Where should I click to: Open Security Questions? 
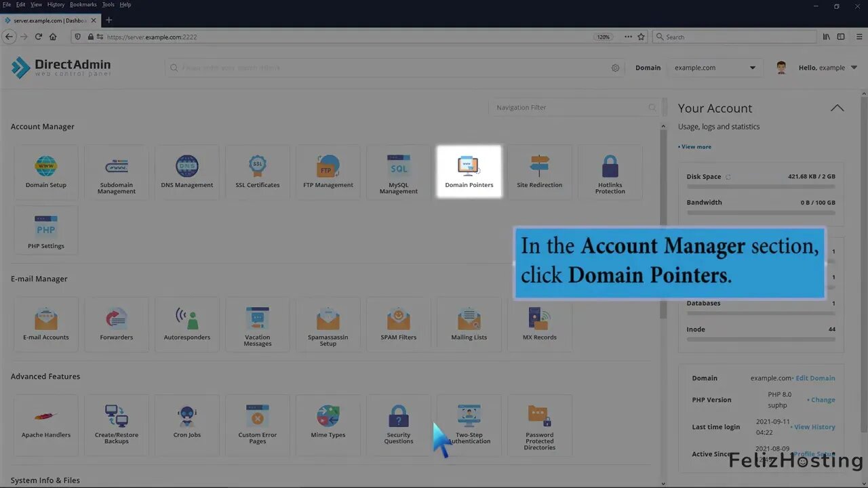[x=399, y=425]
